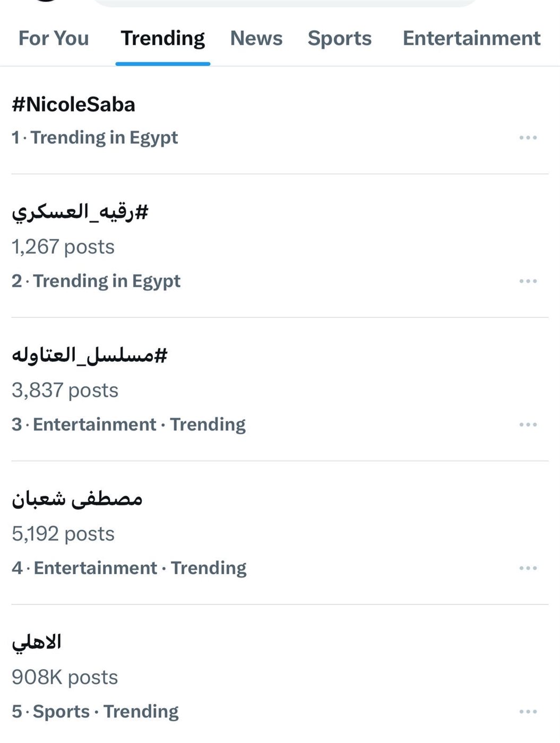The width and height of the screenshot is (560, 743).
Task: Open the News tab
Action: tap(256, 38)
